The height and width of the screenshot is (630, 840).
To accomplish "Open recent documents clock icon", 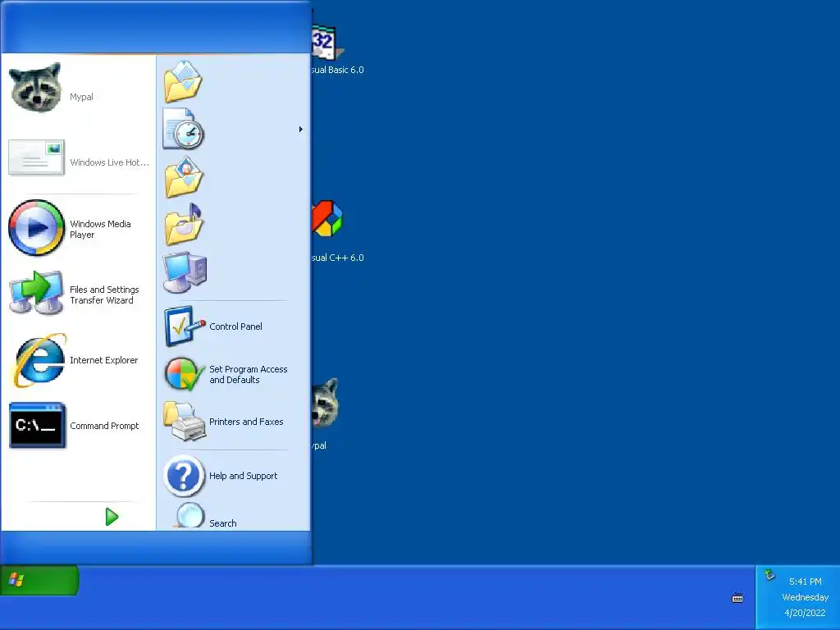I will coord(184,129).
